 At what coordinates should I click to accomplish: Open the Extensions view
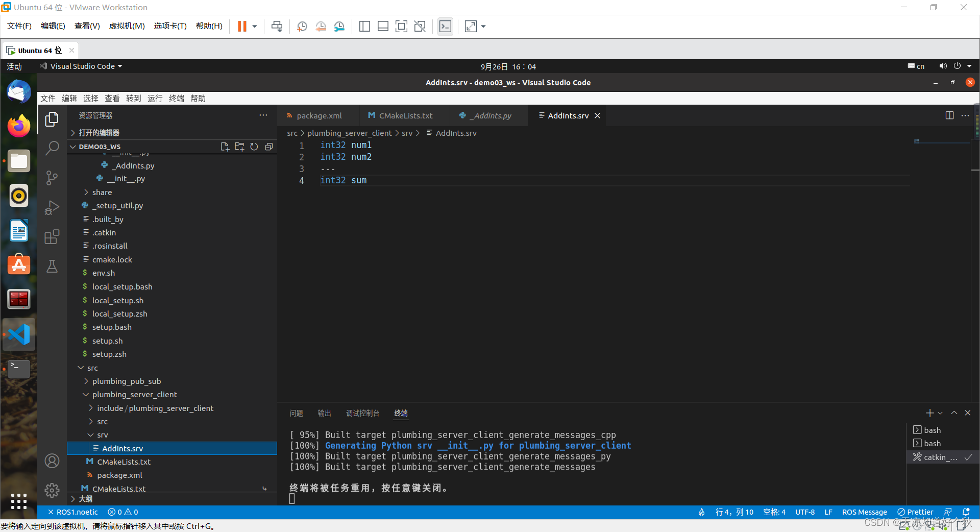[x=52, y=237]
